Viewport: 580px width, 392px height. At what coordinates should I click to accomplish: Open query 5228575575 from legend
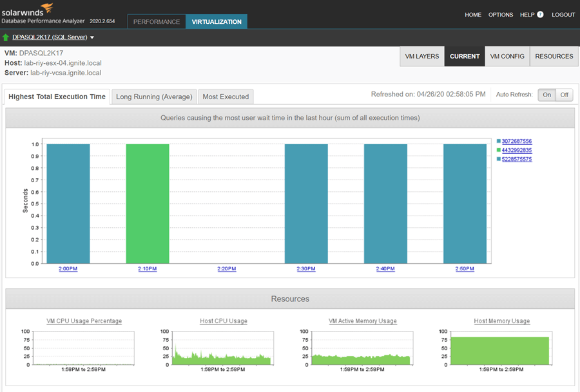[x=517, y=159]
